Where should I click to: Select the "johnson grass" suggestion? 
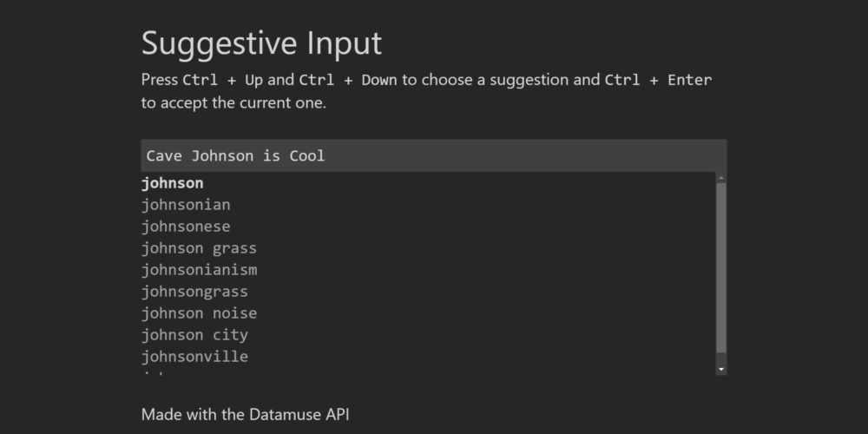click(200, 248)
